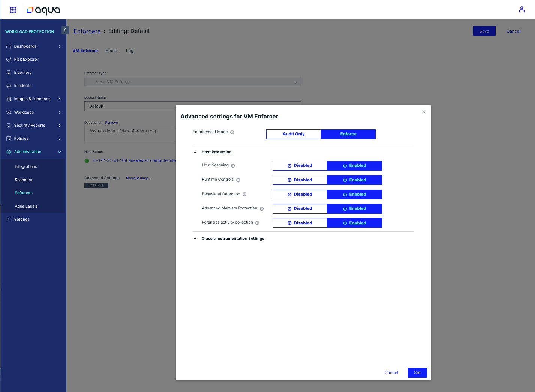Close the Advanced settings dialog
The image size is (535, 392).
coord(424,112)
